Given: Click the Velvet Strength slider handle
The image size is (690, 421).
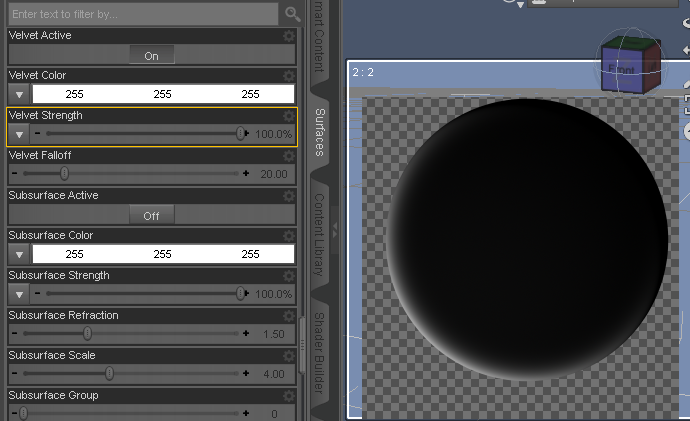Looking at the screenshot, I should 240,133.
